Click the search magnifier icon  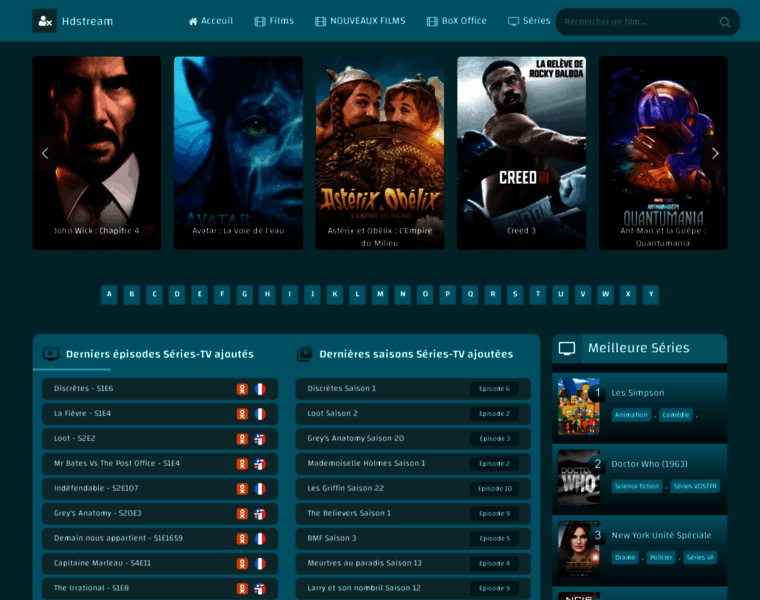point(725,22)
